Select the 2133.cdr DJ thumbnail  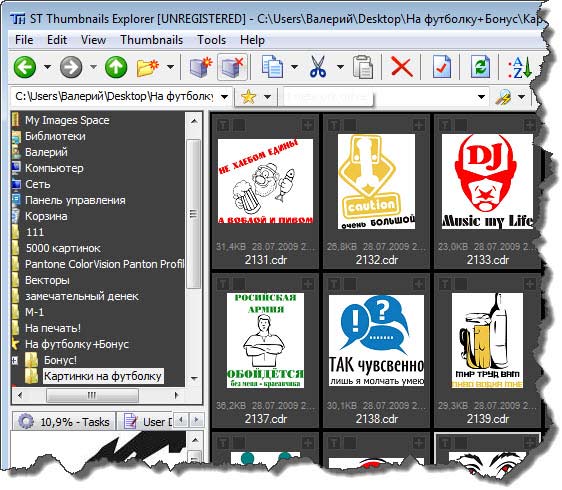[487, 181]
